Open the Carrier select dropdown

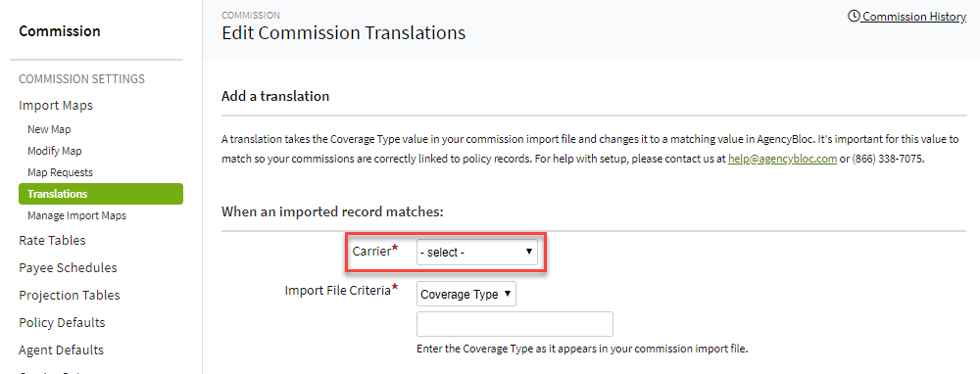[477, 253]
